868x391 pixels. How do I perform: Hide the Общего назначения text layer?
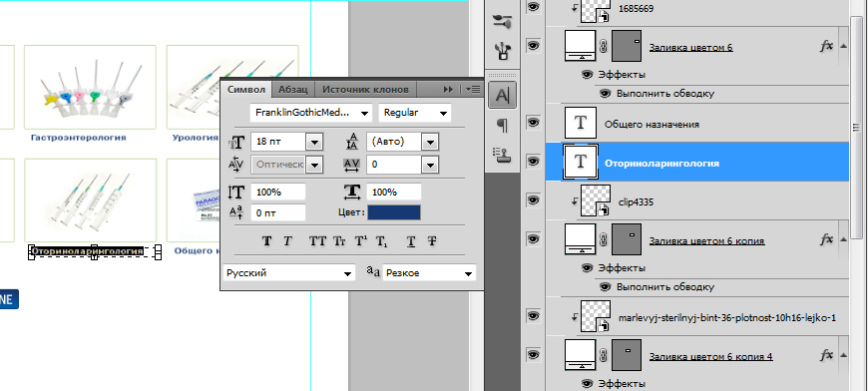[x=533, y=123]
